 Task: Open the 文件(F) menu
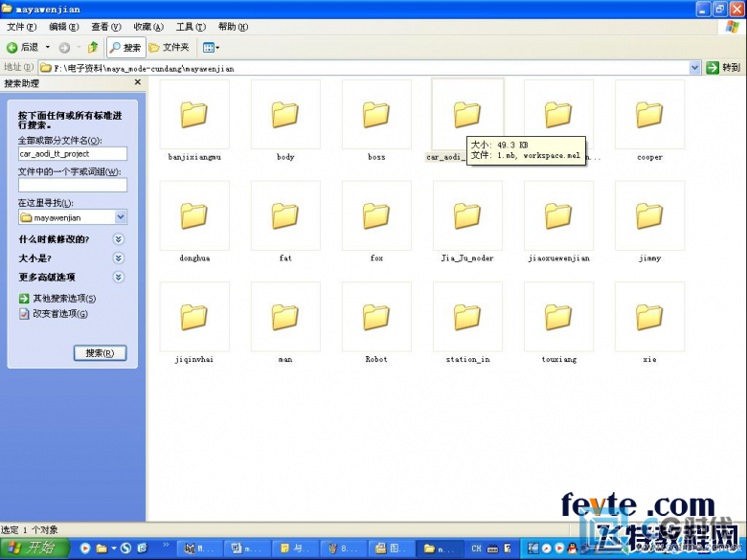(x=21, y=27)
